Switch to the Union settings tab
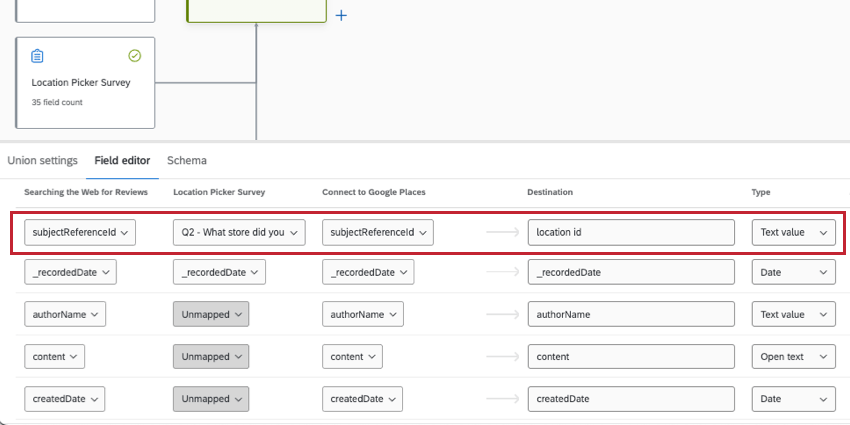Viewport: 850px width, 425px height. point(42,160)
